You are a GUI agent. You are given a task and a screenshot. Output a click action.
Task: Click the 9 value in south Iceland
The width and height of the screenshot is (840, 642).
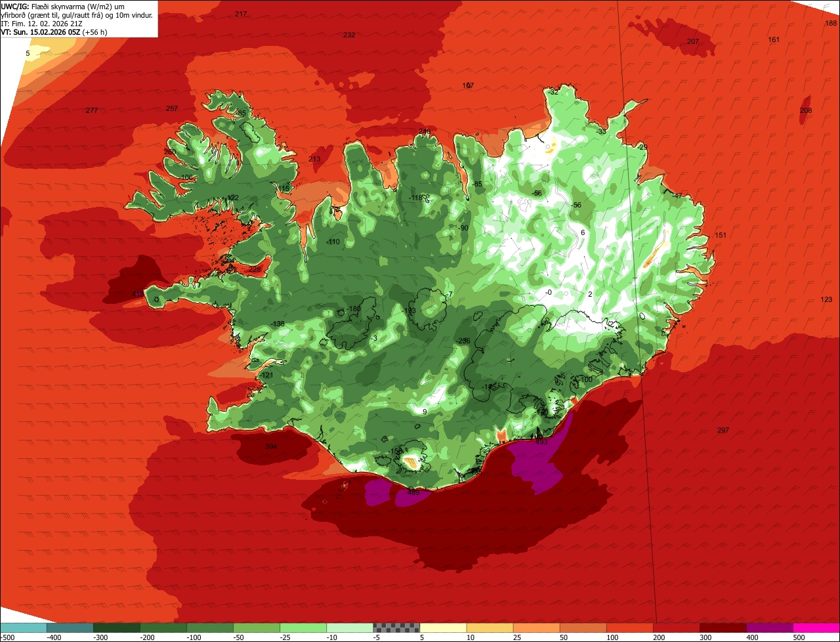point(425,412)
